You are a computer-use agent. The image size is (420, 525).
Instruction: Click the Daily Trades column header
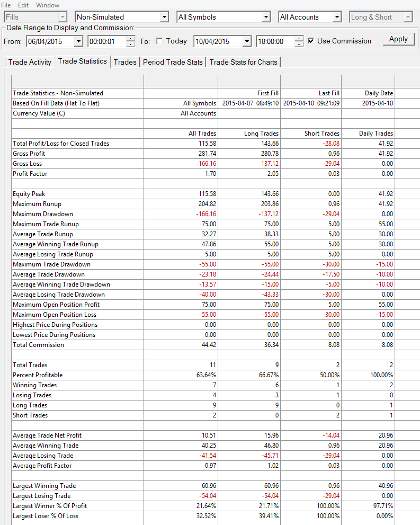(376, 134)
